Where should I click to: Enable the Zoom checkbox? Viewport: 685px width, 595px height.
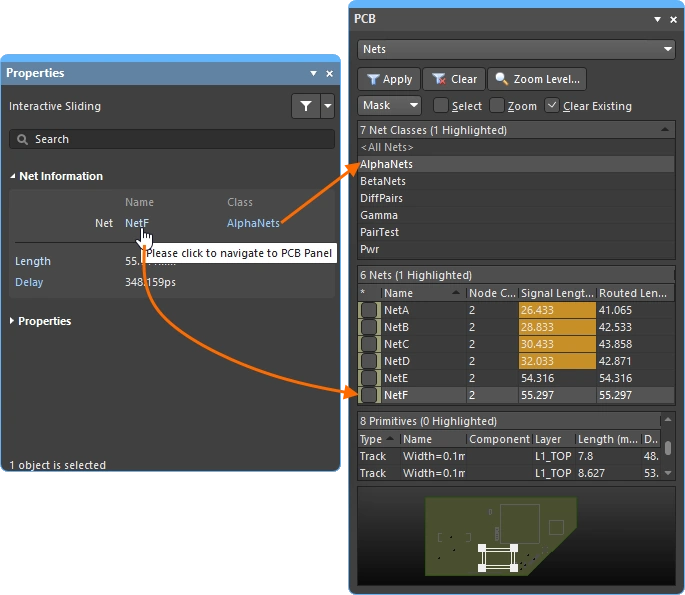click(x=497, y=105)
